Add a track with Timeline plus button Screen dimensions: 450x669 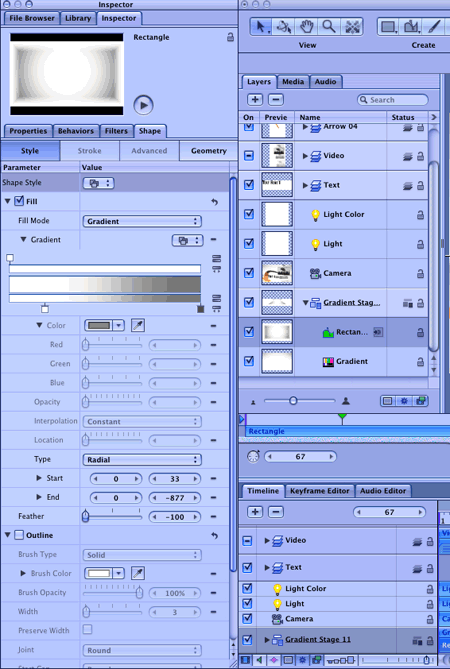255,512
